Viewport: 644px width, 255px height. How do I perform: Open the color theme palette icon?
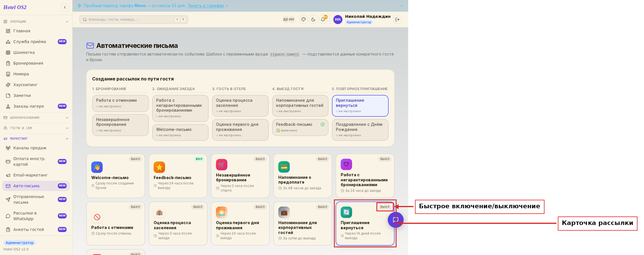coord(304,20)
